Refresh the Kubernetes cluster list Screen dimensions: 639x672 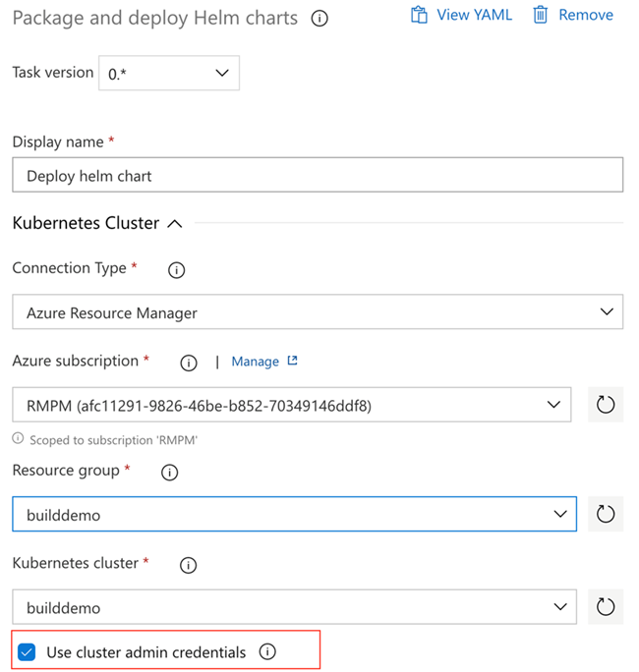[x=606, y=607]
